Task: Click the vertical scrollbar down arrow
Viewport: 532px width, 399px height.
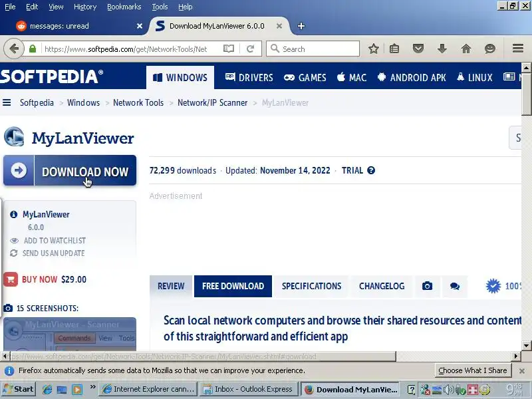Action: [526, 346]
